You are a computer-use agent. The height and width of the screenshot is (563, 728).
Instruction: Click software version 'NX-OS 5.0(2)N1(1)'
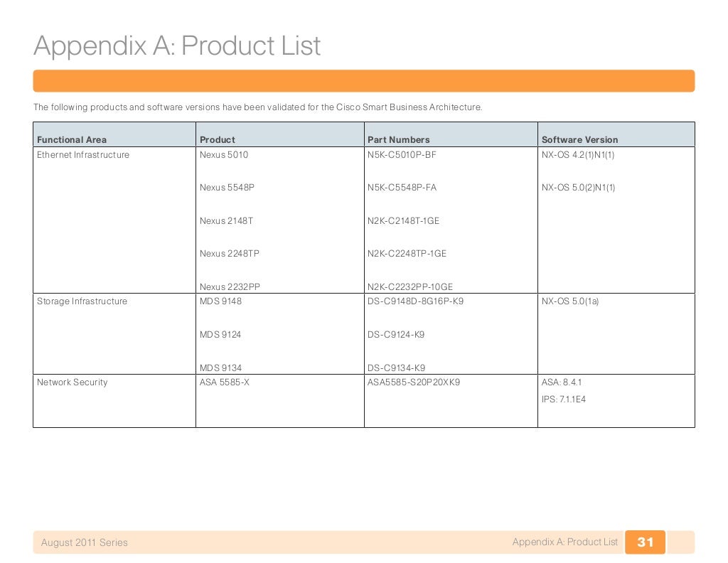click(x=579, y=188)
